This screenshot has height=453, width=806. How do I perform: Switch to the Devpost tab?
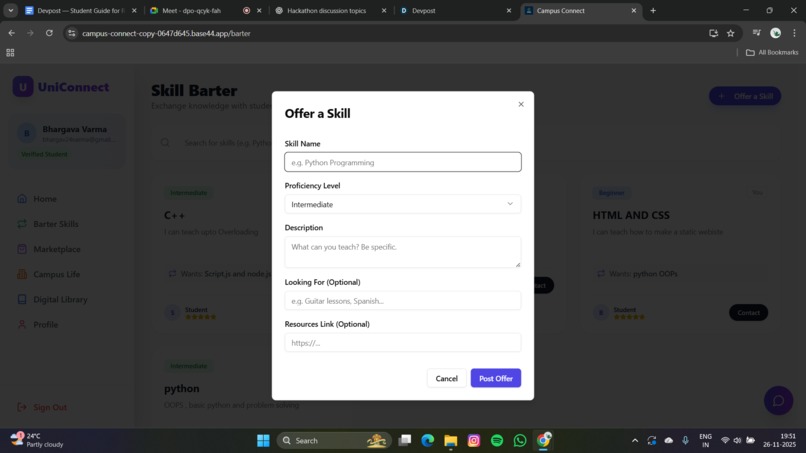pyautogui.click(x=424, y=10)
